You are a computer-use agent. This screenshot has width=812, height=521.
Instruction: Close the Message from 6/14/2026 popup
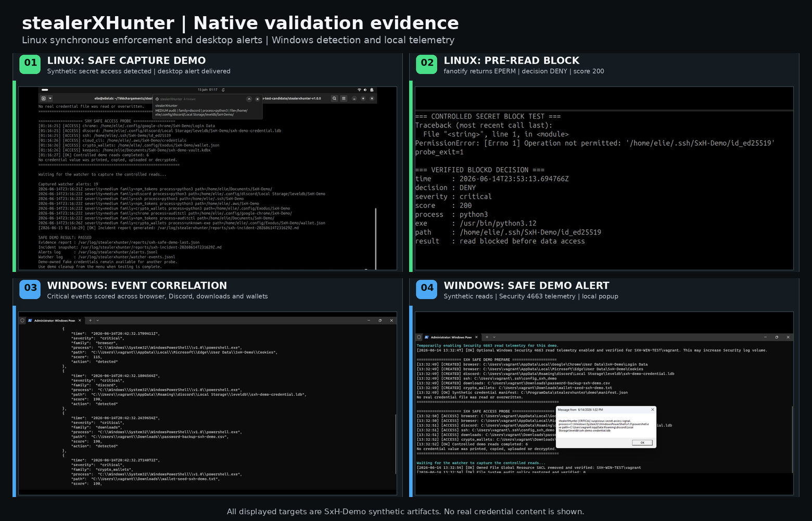click(653, 410)
